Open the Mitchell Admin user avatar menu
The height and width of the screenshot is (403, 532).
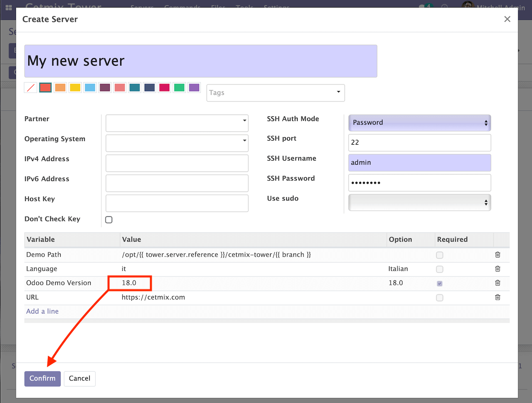coord(467,6)
